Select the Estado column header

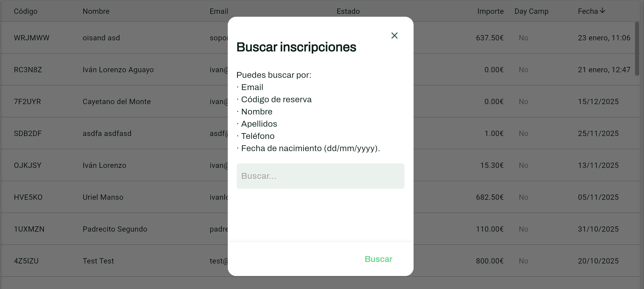[348, 11]
